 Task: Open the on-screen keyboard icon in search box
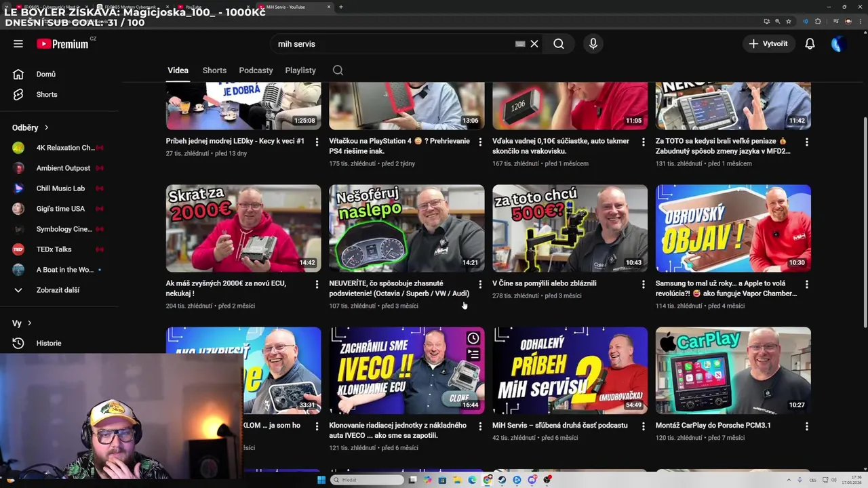tap(520, 44)
